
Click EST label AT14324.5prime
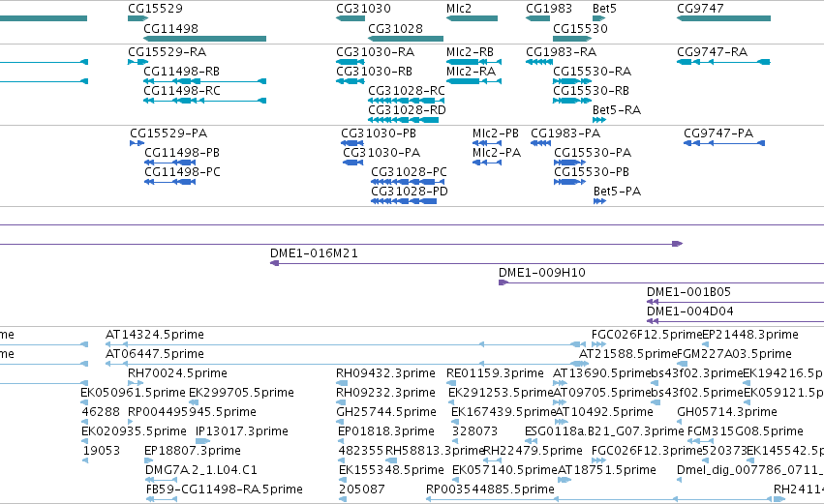155,335
